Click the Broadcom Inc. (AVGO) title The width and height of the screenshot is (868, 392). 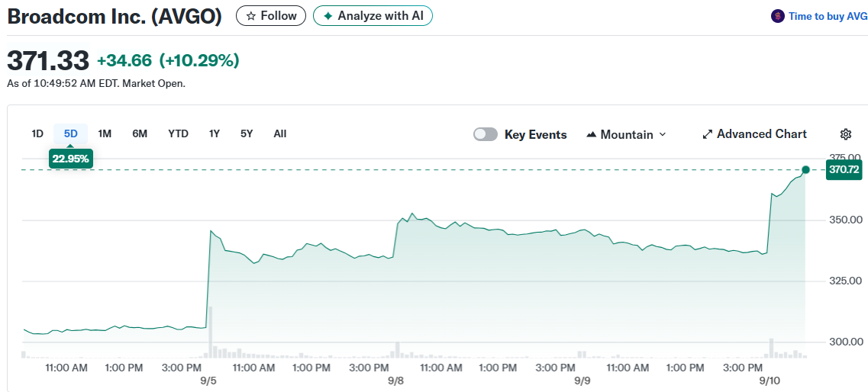(114, 17)
